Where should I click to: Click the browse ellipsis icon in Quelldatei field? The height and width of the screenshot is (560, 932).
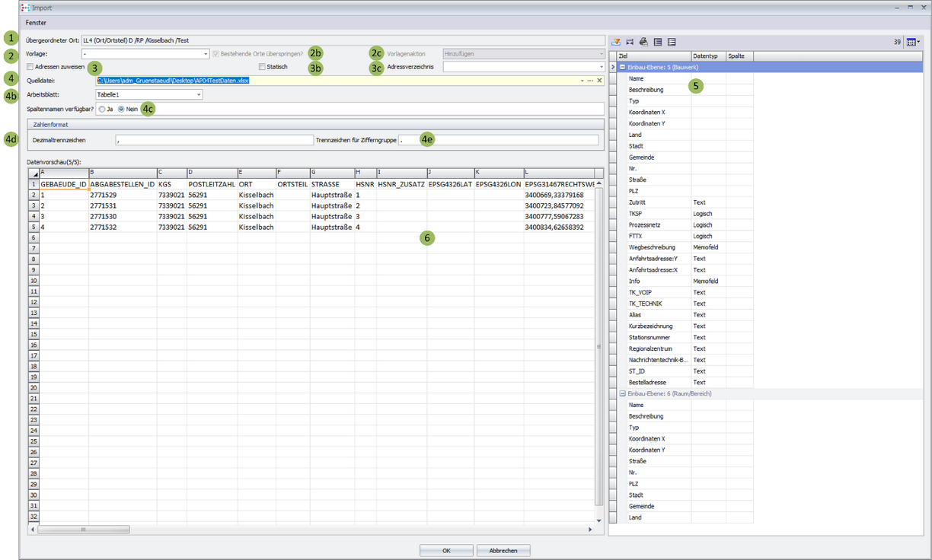590,80
